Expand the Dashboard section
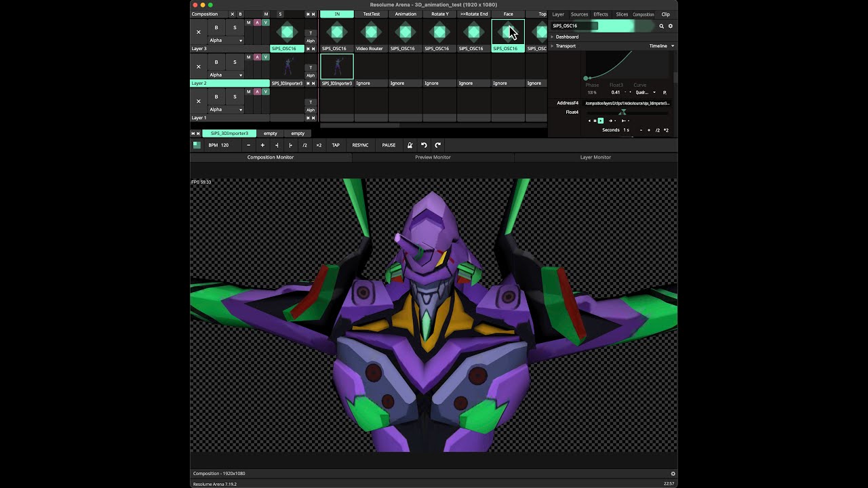The width and height of the screenshot is (868, 488). click(552, 37)
